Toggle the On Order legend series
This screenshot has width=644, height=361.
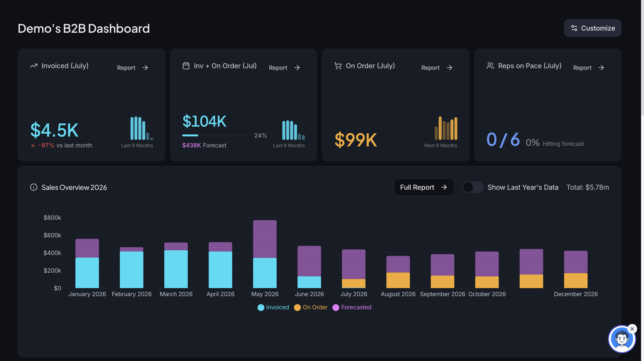(x=310, y=307)
